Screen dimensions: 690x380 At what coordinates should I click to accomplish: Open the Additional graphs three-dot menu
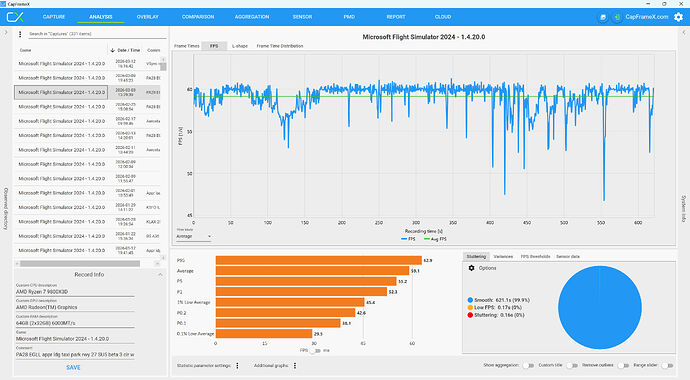pyautogui.click(x=295, y=365)
